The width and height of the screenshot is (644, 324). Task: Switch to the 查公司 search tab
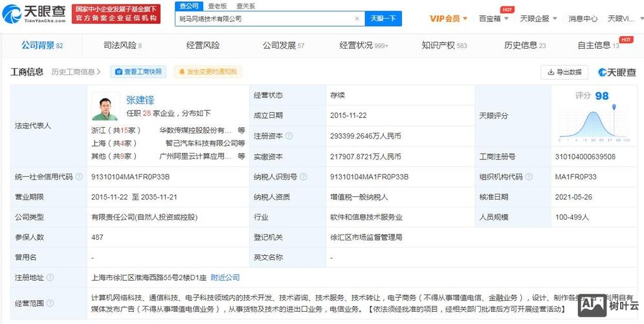tap(189, 6)
